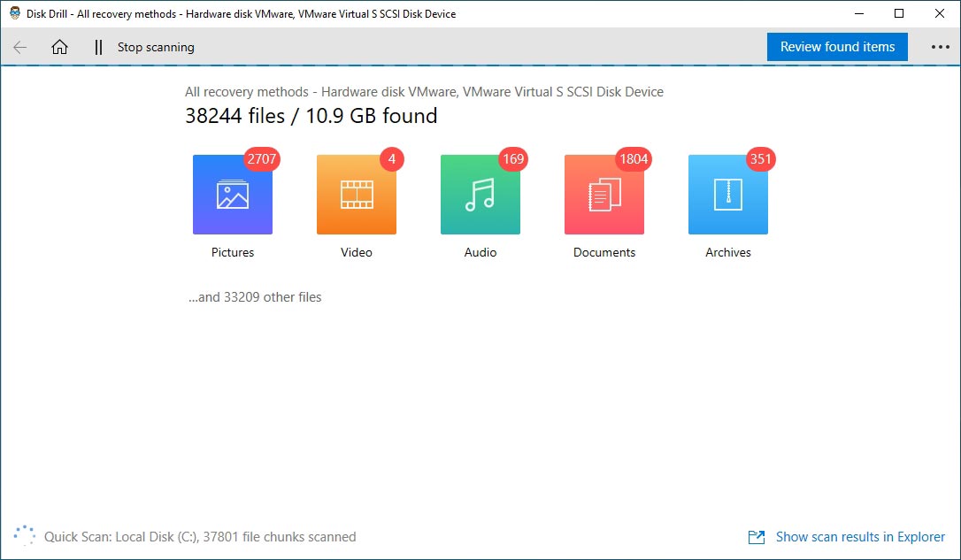Open the Video category tile

pos(356,195)
